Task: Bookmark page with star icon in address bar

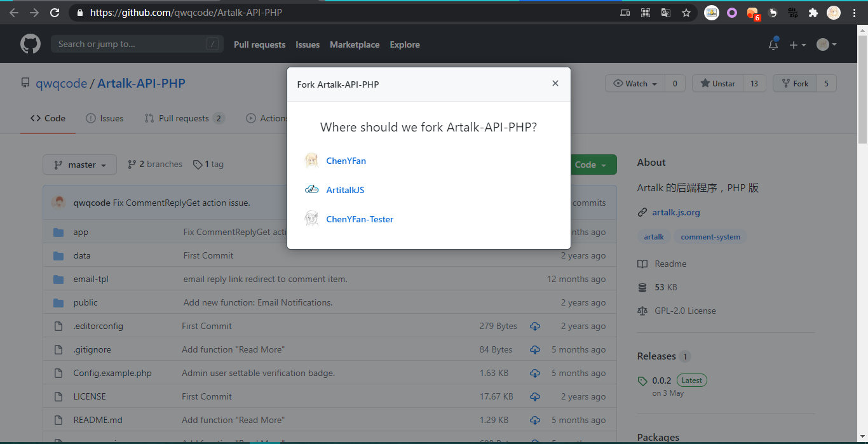Action: (x=686, y=13)
